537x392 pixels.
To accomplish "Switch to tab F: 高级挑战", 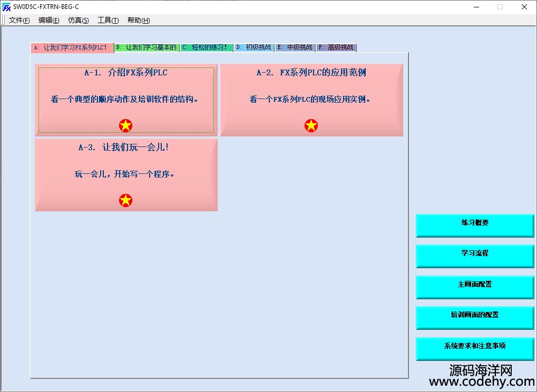I will (336, 47).
